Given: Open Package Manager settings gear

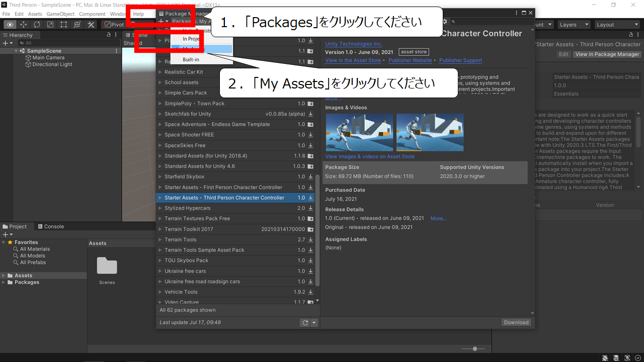Looking at the screenshot, I should point(444,22).
